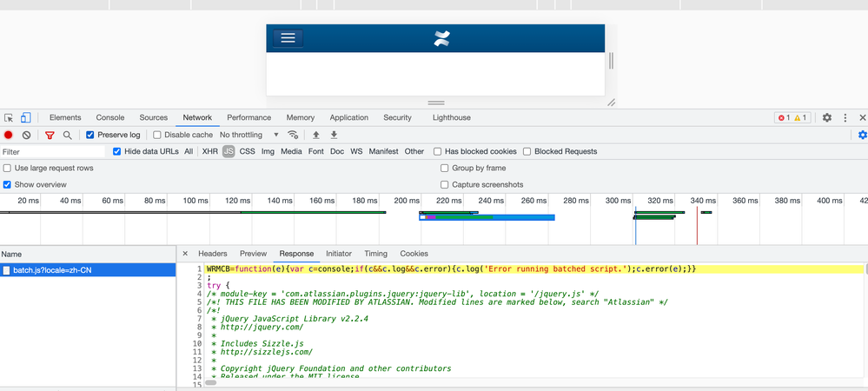The height and width of the screenshot is (391, 868).
Task: Open network search magnifier
Action: [x=68, y=135]
